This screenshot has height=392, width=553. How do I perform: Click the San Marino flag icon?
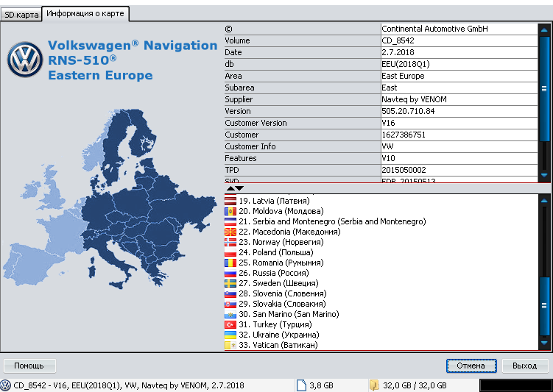point(230,314)
